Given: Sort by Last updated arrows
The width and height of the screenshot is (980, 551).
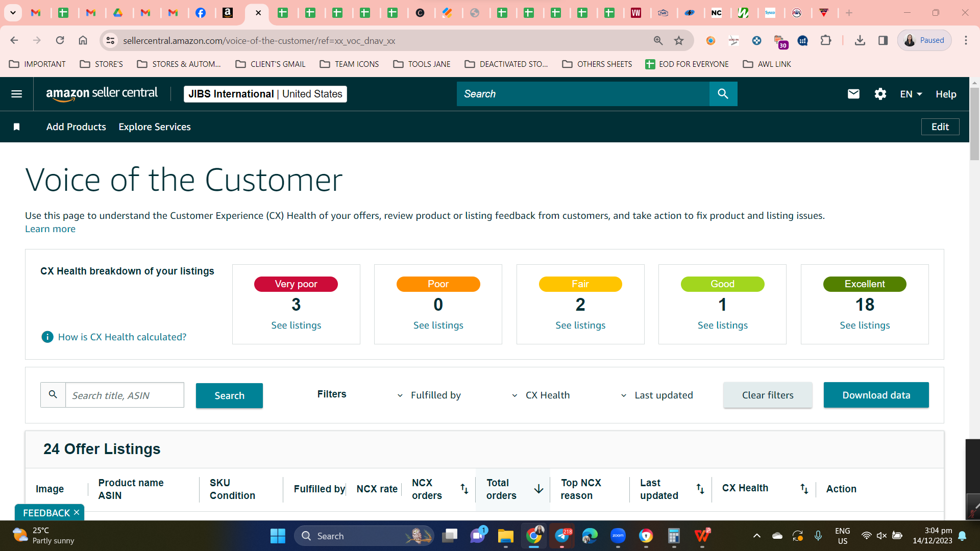Looking at the screenshot, I should tap(700, 489).
